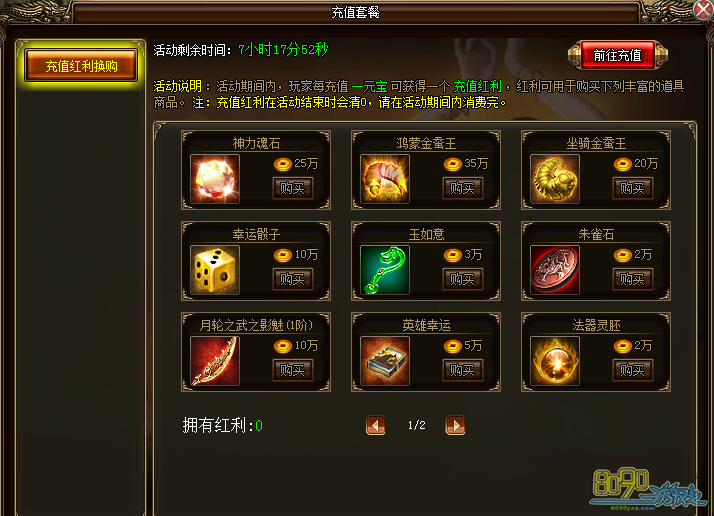Select the 朱雀石 red stone icon

click(555, 270)
